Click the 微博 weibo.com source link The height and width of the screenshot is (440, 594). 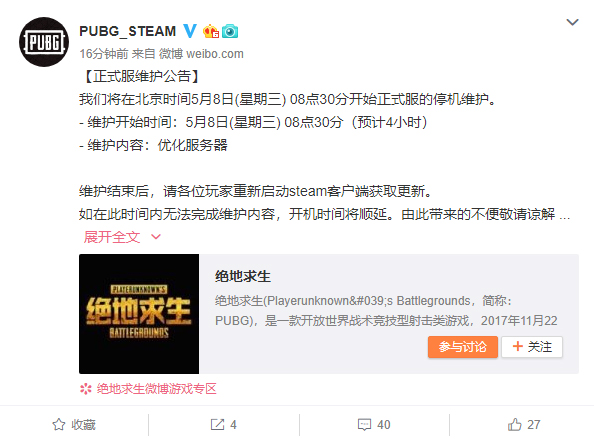pos(201,54)
